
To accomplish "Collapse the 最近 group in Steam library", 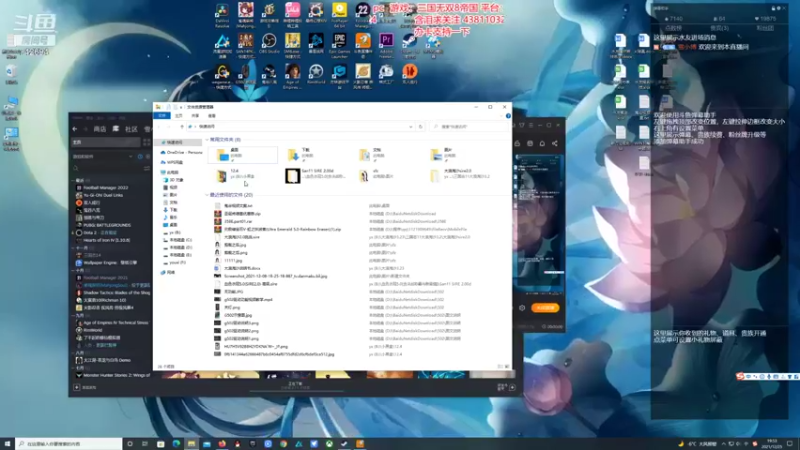I will (74, 181).
